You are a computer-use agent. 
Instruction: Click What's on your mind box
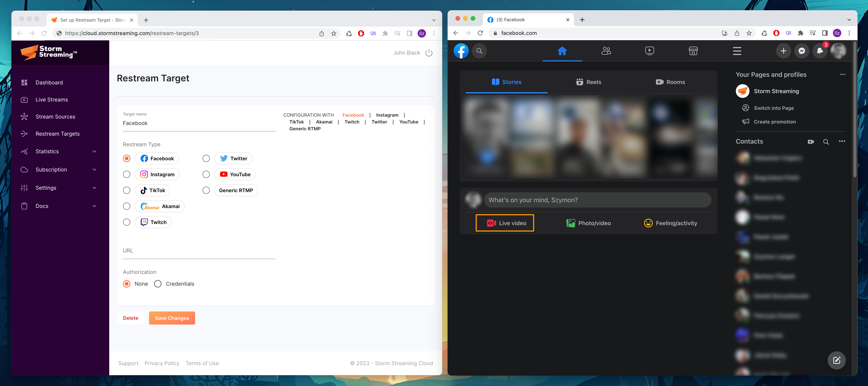click(x=597, y=200)
